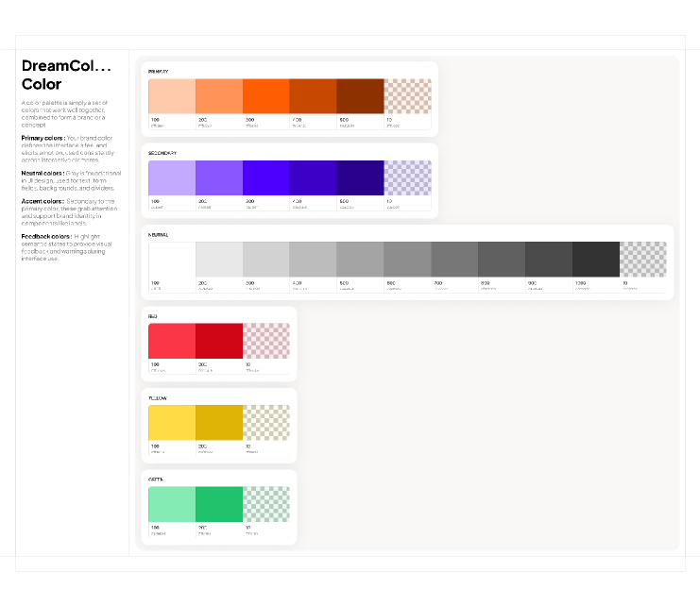The height and width of the screenshot is (606, 700).
Task: Click the 'DreamCol... Color' page title
Action: coord(66,75)
